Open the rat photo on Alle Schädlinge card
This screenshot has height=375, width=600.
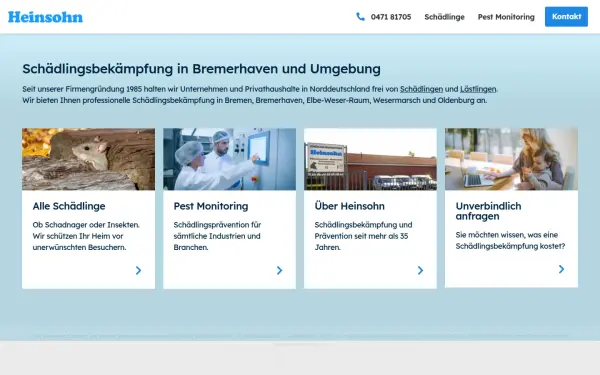88,159
